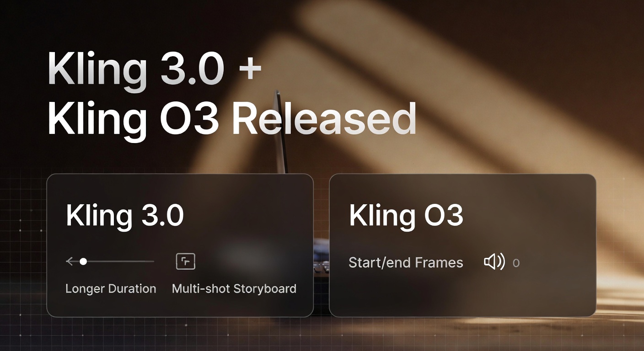The width and height of the screenshot is (644, 351).
Task: Select the 'Kling O3' card title
Action: 406,216
